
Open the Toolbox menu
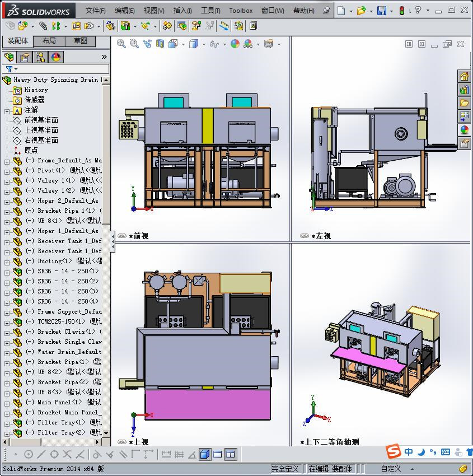tap(241, 11)
